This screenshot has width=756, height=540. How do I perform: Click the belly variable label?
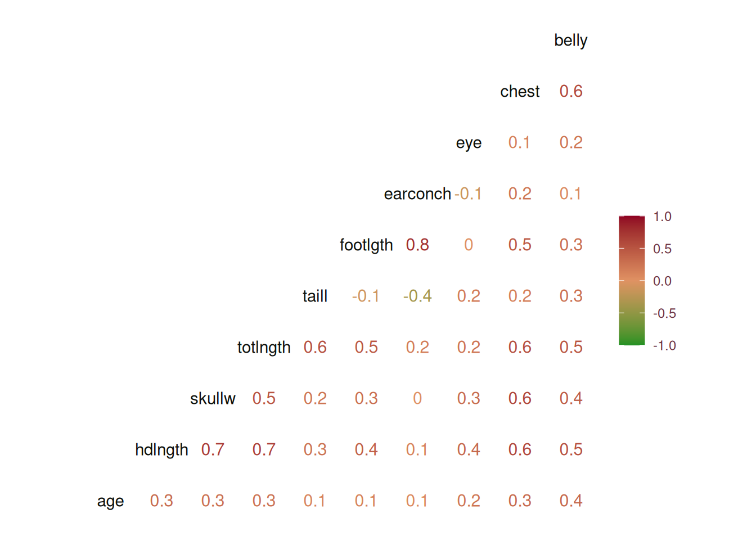point(570,40)
